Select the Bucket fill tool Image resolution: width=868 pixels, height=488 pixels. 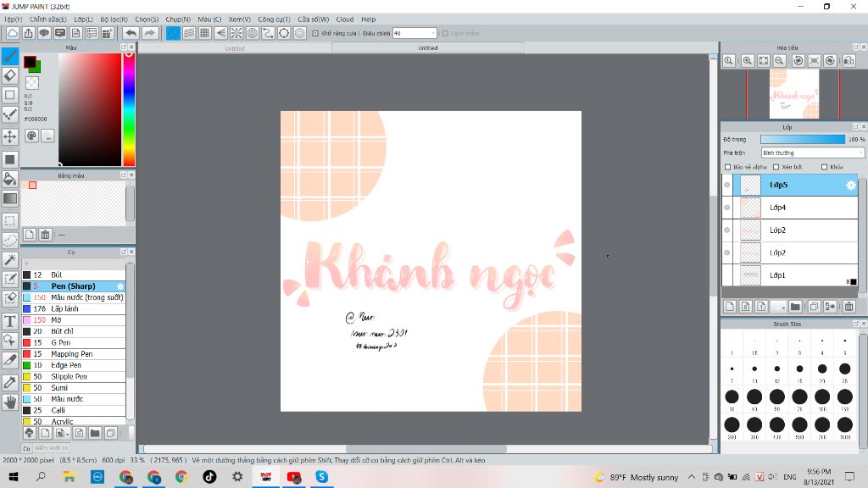click(10, 178)
